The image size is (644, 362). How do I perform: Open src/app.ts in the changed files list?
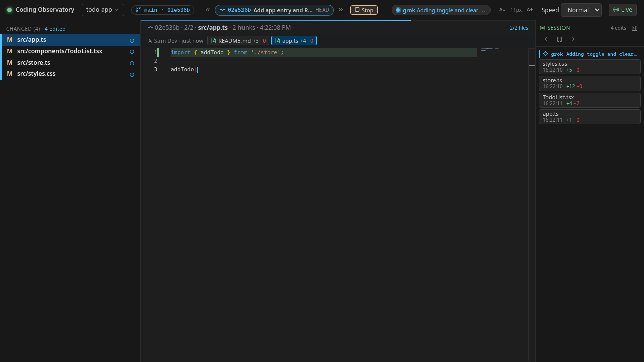pos(70,40)
